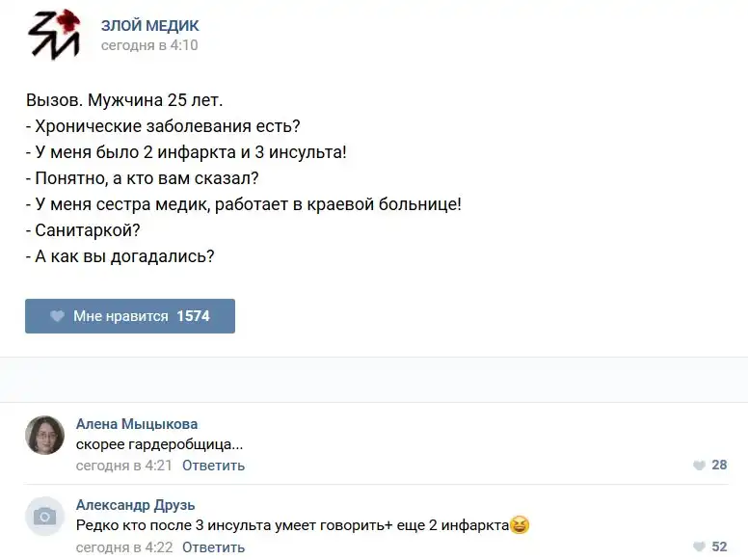Screen dimensions: 748x560
Task: Click comment timestamp сегодня в 4:22
Action: coord(123,547)
